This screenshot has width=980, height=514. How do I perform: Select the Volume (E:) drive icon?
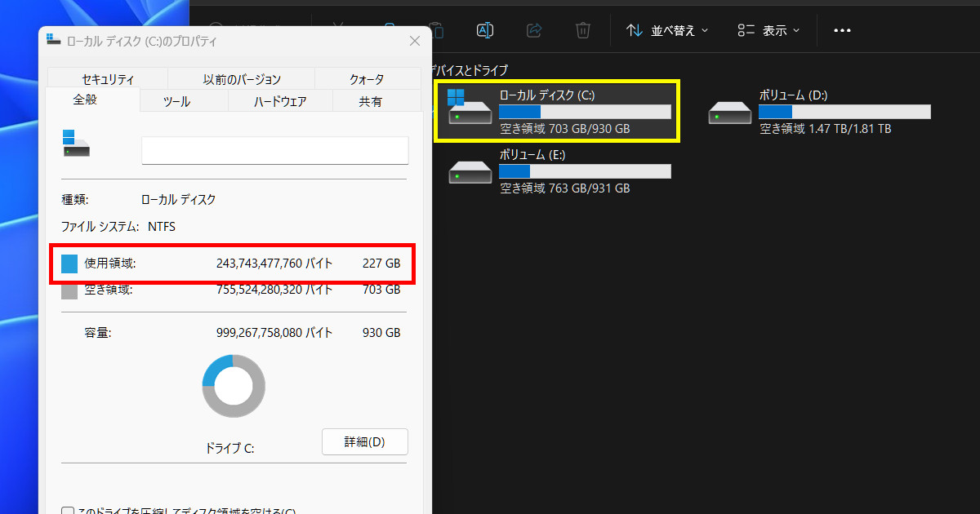coord(470,171)
